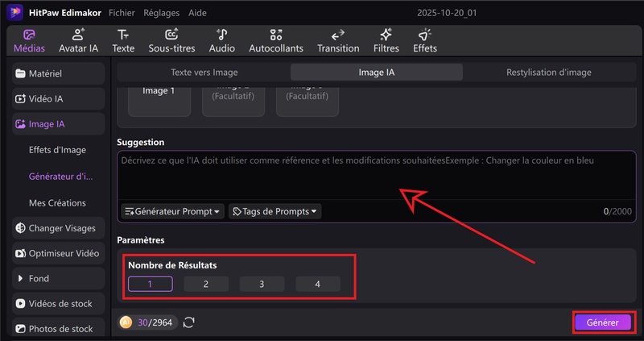Click the project title 2025-10-20_01
This screenshot has height=341, width=644.
click(447, 13)
